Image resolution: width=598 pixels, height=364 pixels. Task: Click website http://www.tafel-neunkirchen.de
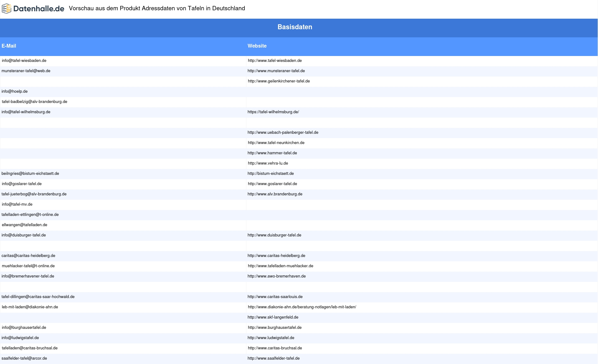tap(276, 143)
